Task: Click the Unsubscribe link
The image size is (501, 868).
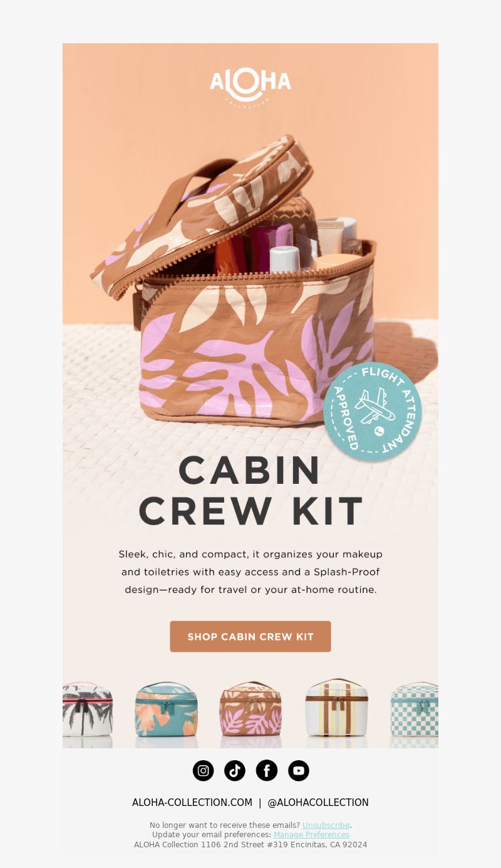Action: coord(326,825)
